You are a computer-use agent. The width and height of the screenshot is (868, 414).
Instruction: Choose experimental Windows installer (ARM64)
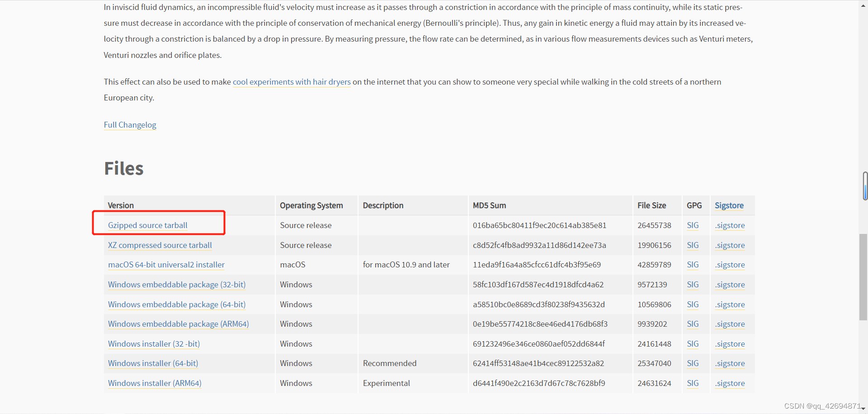click(x=155, y=383)
